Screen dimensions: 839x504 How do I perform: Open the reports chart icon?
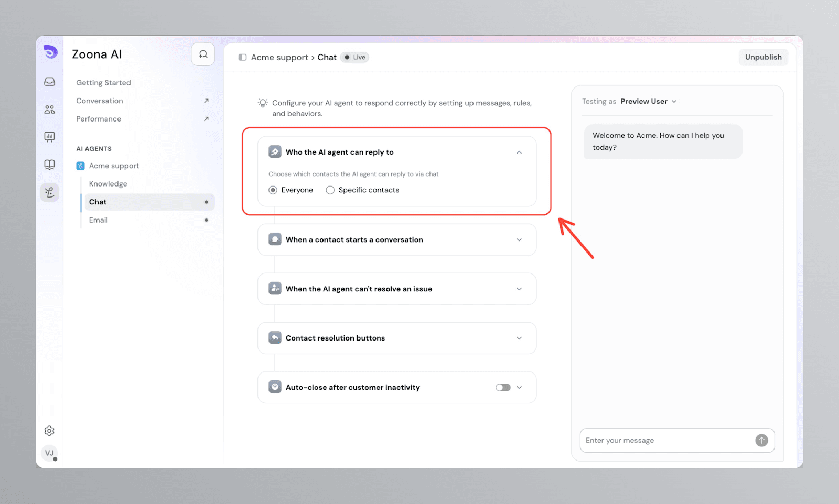point(50,137)
